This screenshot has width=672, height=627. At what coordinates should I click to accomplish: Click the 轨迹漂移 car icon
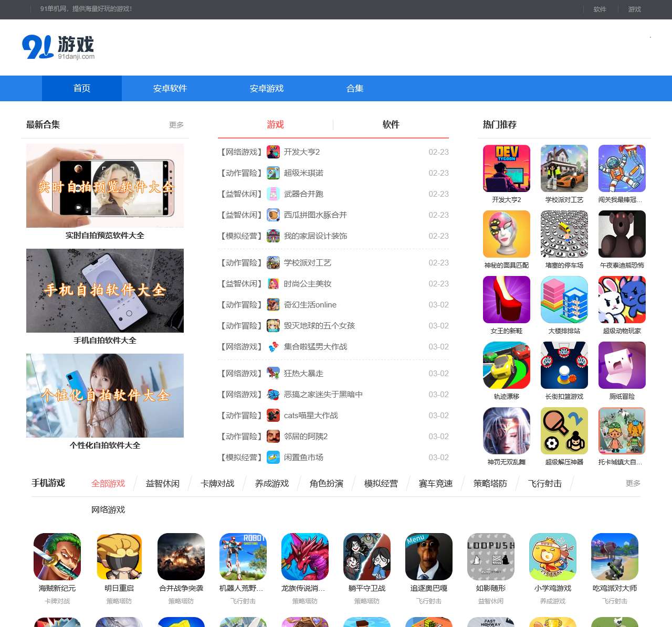click(507, 365)
